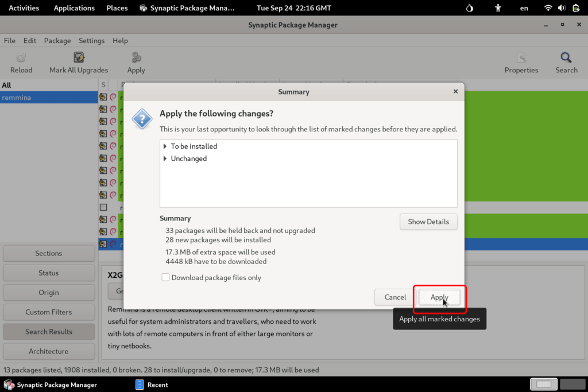Select the "All" entry in the filter list
588x392 pixels.
coord(49,85)
